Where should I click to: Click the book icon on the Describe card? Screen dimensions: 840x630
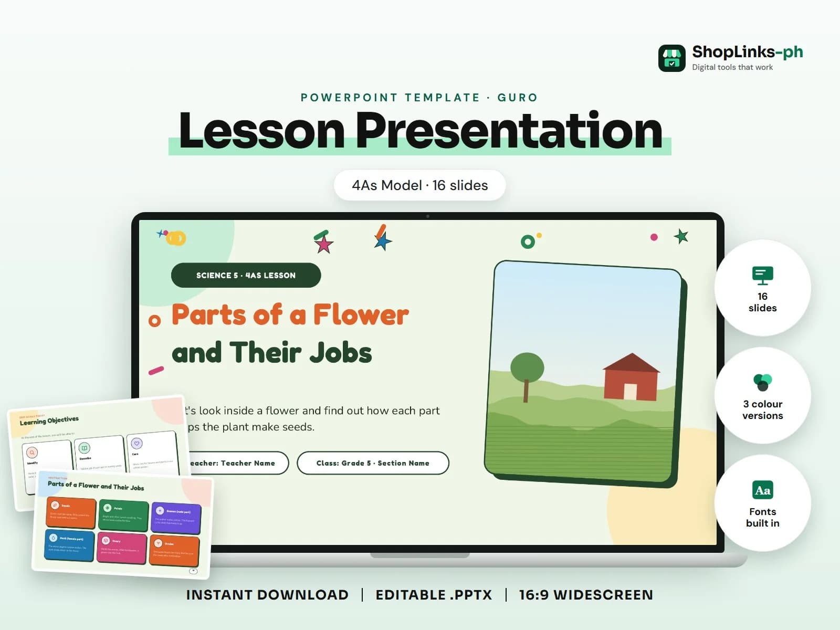click(x=84, y=448)
